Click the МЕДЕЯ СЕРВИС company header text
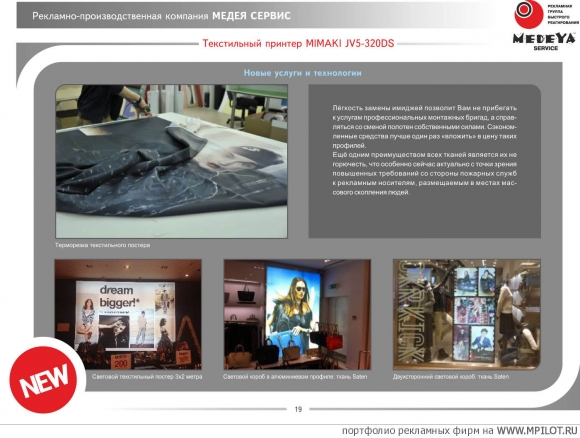This screenshot has width=580, height=438. (x=251, y=16)
